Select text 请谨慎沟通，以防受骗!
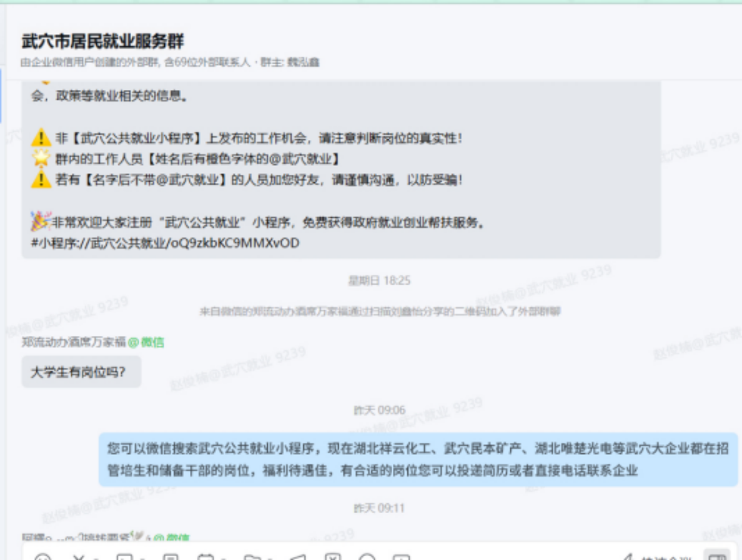The width and height of the screenshot is (742, 560). click(397, 180)
